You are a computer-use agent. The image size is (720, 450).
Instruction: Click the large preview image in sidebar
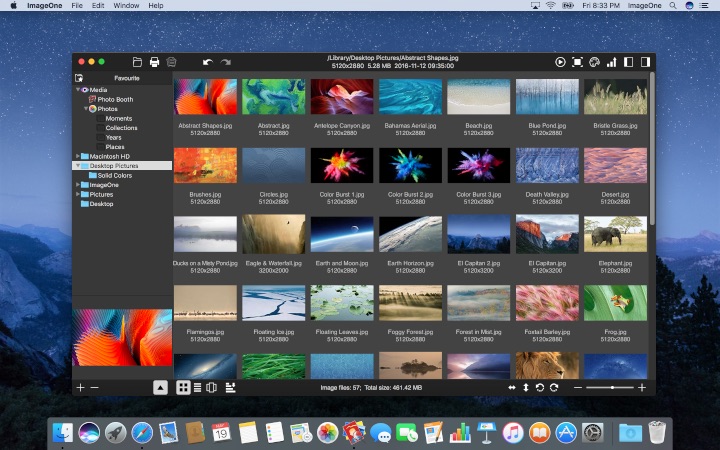pos(122,338)
